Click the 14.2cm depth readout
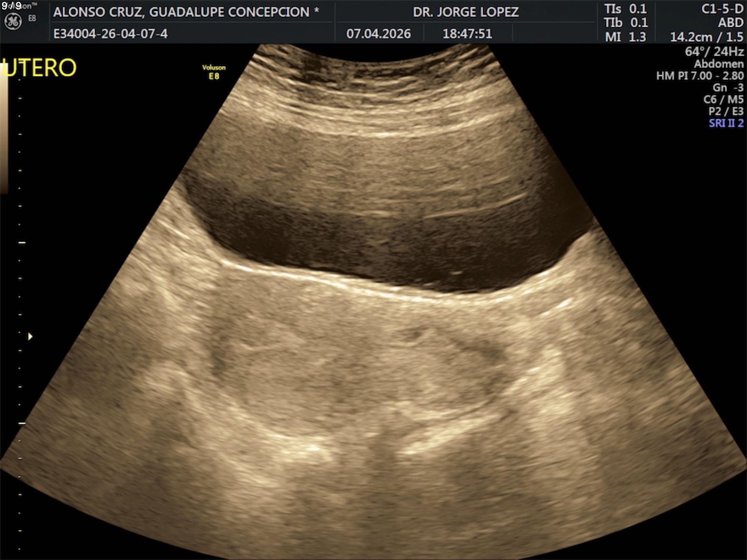 [x=691, y=37]
